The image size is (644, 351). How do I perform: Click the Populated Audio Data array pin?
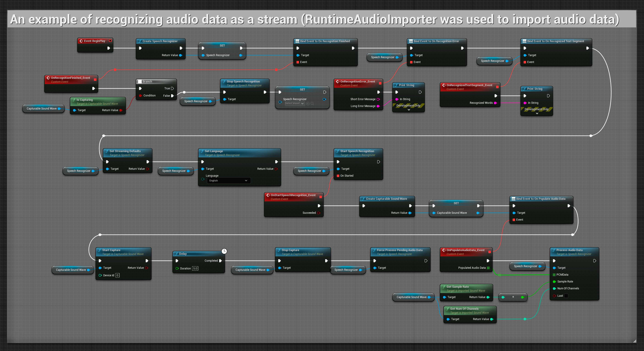[488, 268]
